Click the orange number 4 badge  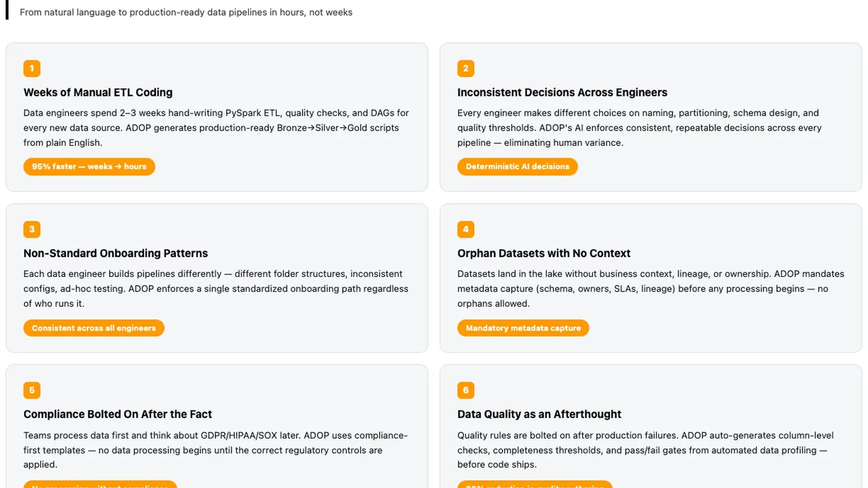tap(466, 229)
